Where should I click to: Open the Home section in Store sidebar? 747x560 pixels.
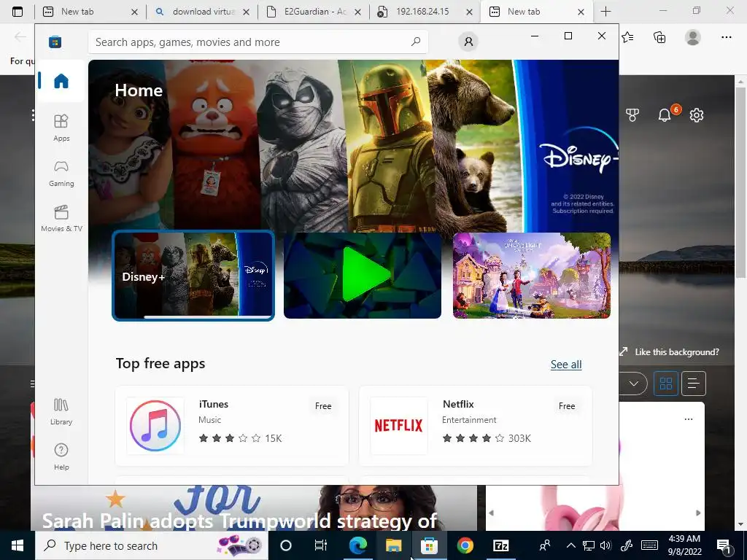[61, 81]
